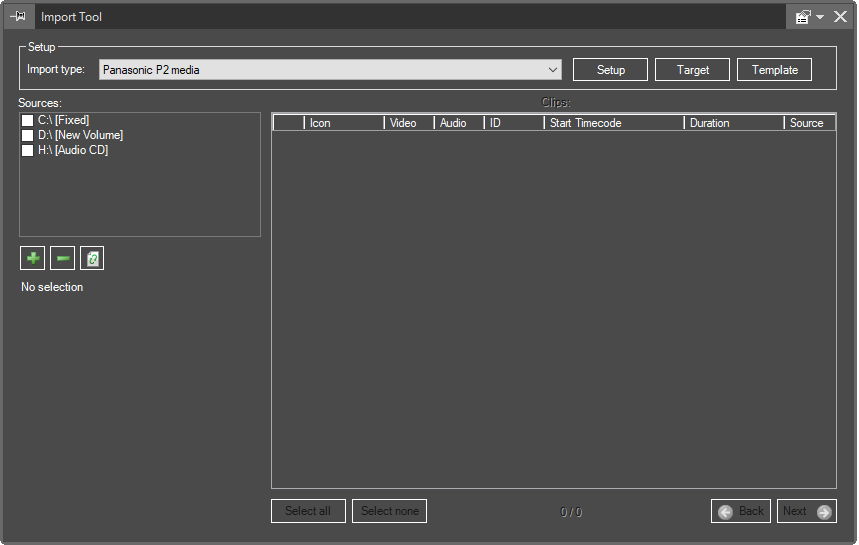Click the ID column header
Screen dimensions: 859x545
(x=513, y=123)
